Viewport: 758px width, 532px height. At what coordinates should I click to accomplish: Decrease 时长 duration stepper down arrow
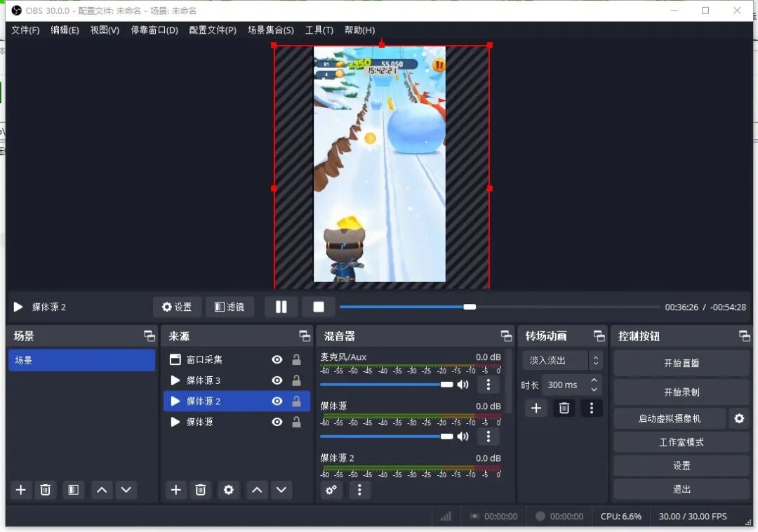point(594,390)
